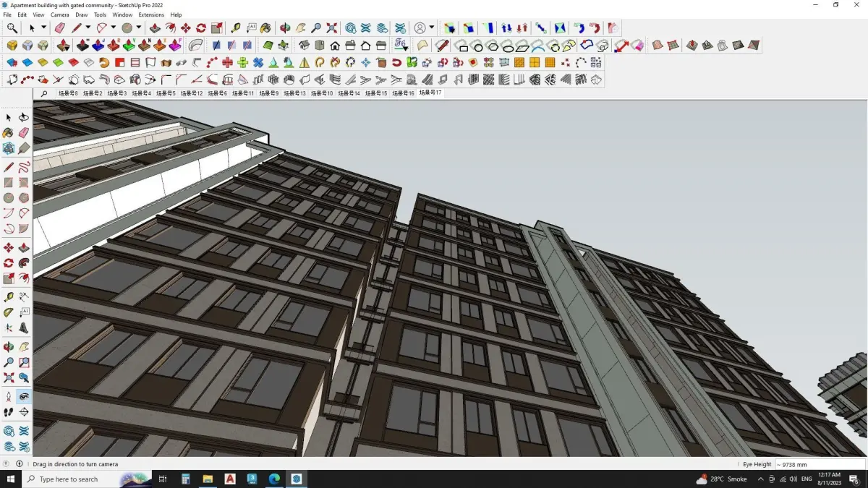Click the Zoom Extents tool in the top toolbar
The image size is (868, 488).
[x=331, y=27]
